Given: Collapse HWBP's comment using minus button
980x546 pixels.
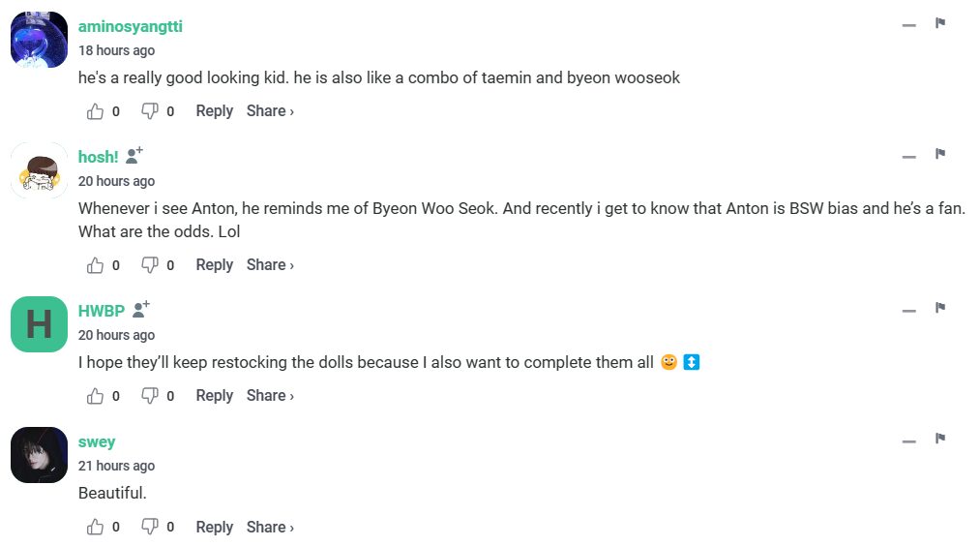Looking at the screenshot, I should coord(908,310).
